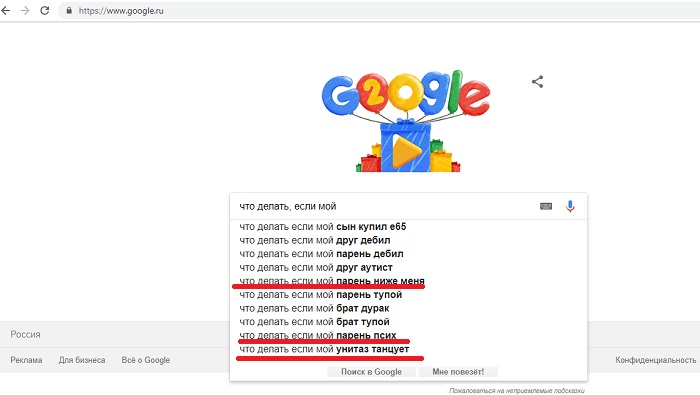This screenshot has height=395, width=700.
Task: Open the 'Всё о Google' footer link
Action: (146, 360)
